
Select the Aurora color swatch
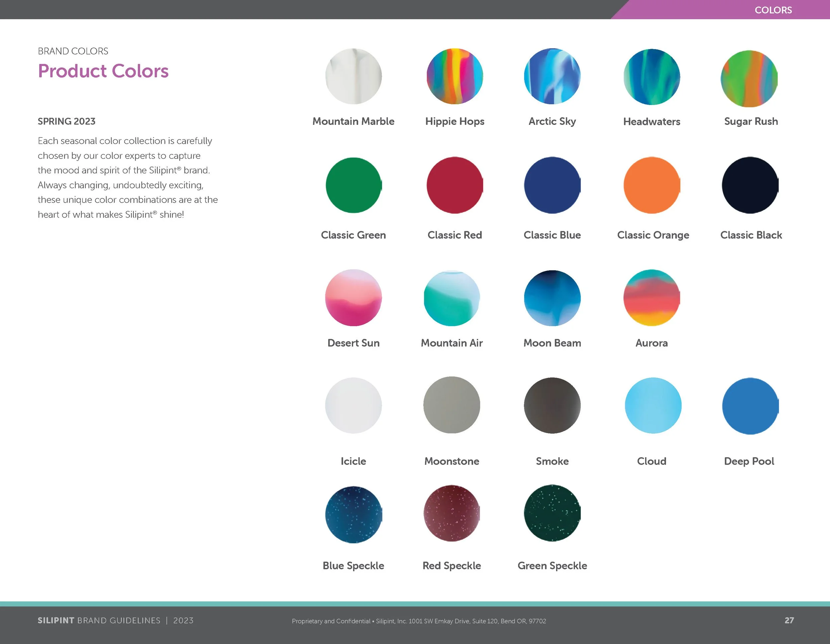tap(651, 299)
